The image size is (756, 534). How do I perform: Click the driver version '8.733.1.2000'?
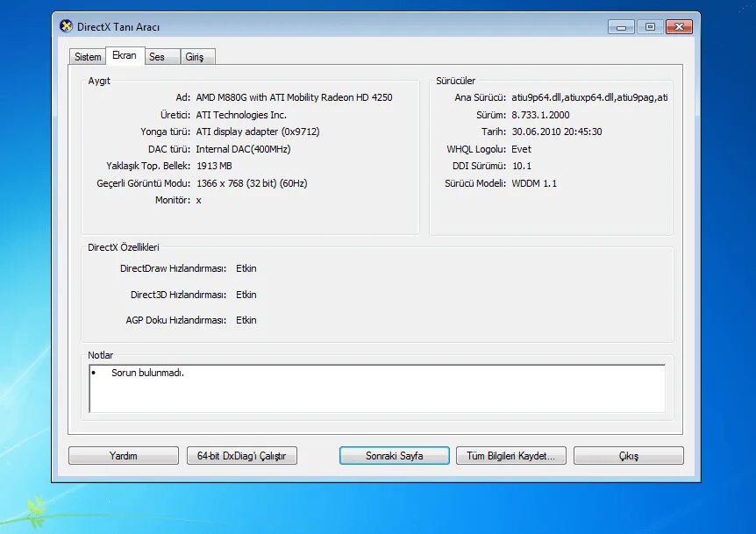[540, 115]
